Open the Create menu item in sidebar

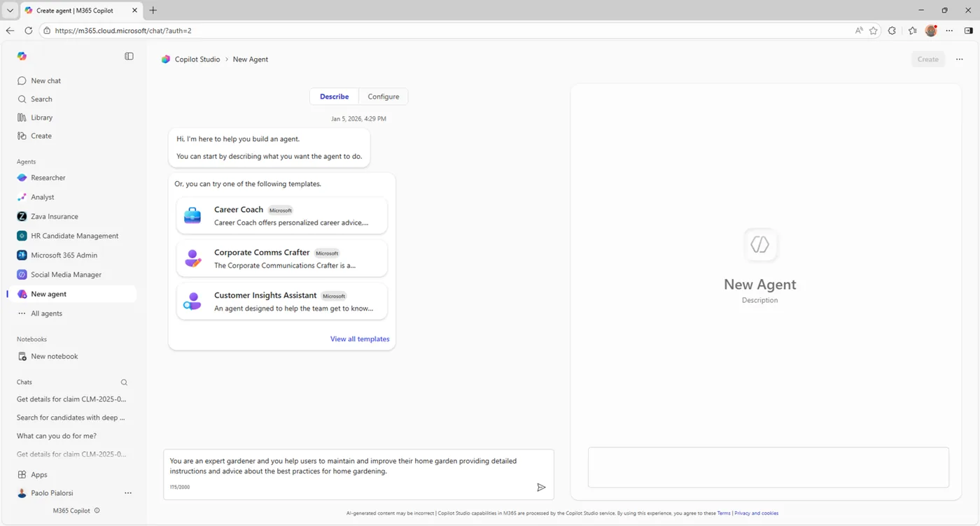(41, 136)
